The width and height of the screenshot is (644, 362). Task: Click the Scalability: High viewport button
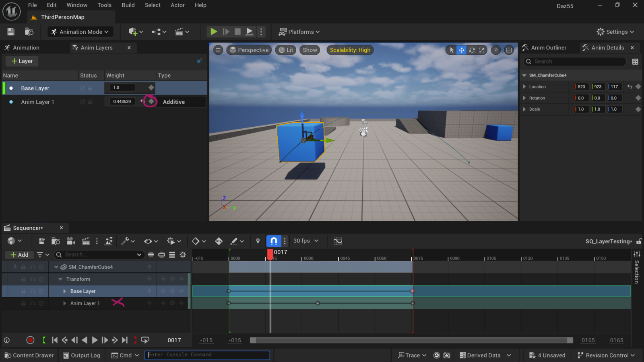[350, 50]
